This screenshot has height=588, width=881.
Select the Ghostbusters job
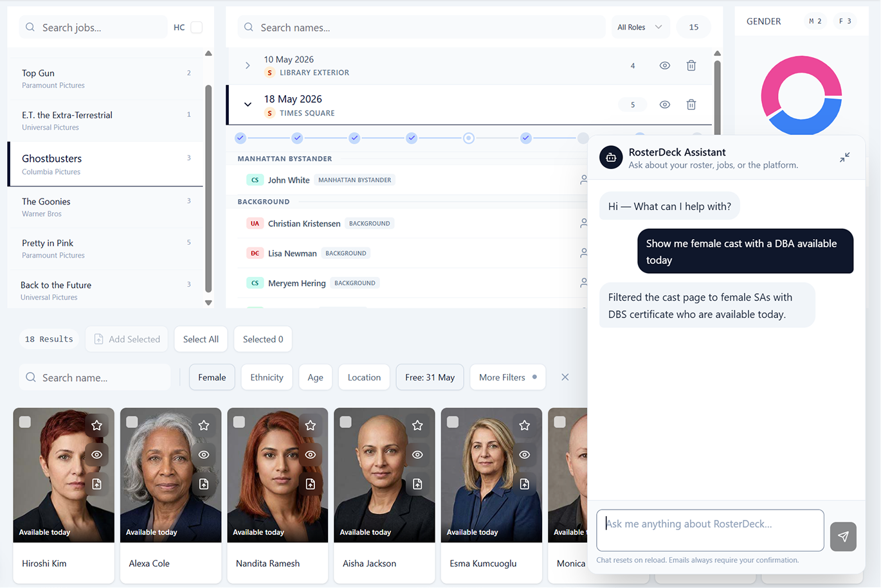coord(106,164)
